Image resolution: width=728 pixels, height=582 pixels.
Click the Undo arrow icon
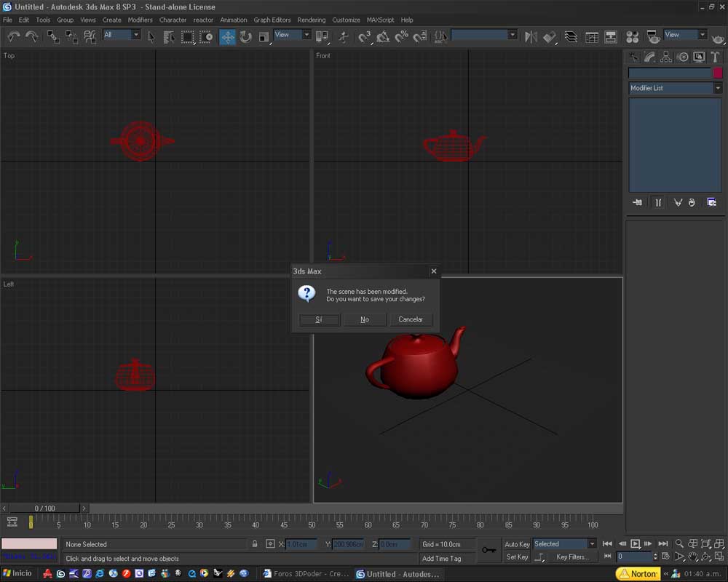[x=14, y=36]
